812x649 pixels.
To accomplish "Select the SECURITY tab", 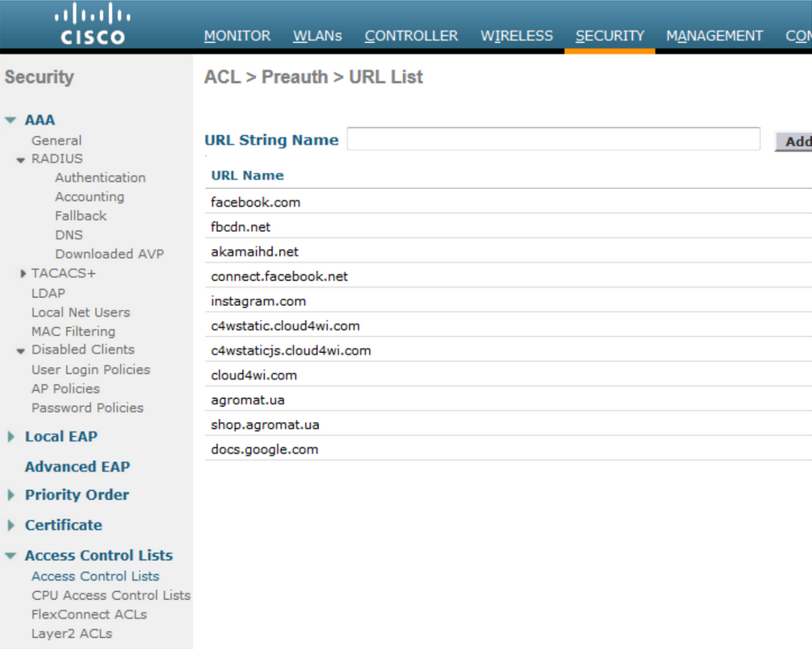I will click(x=610, y=36).
